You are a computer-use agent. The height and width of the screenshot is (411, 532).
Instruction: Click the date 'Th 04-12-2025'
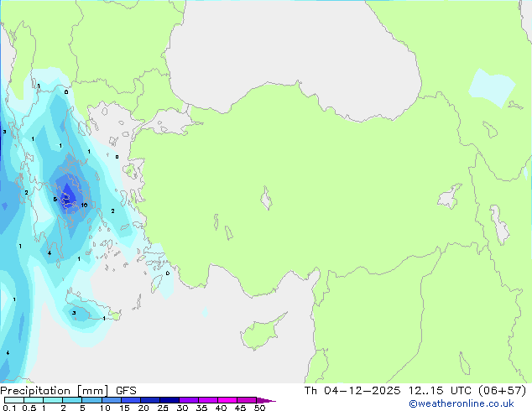(x=352, y=391)
